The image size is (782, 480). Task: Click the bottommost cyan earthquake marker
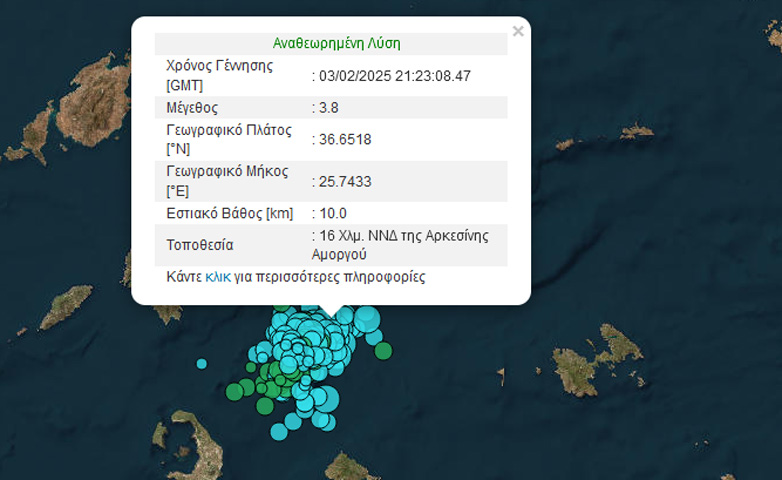[280, 432]
